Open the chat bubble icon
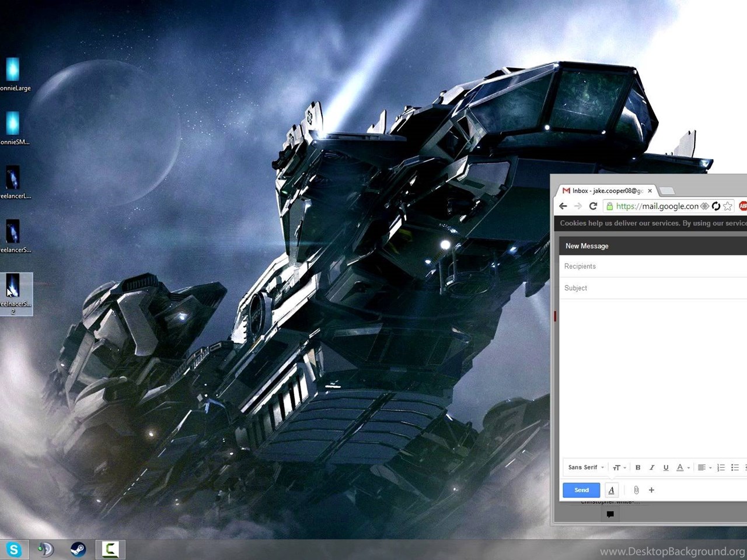This screenshot has height=560, width=747. tap(610, 514)
